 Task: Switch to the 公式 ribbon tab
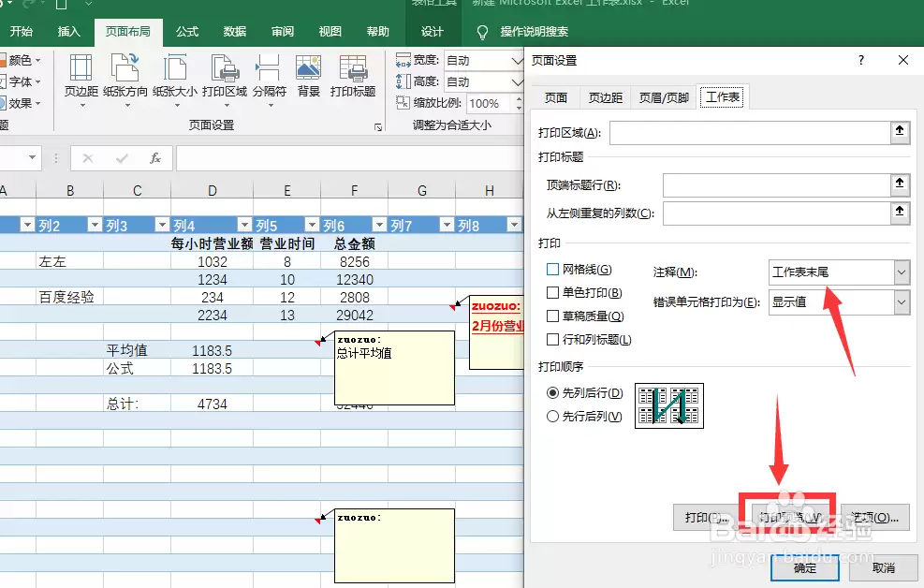point(187,32)
